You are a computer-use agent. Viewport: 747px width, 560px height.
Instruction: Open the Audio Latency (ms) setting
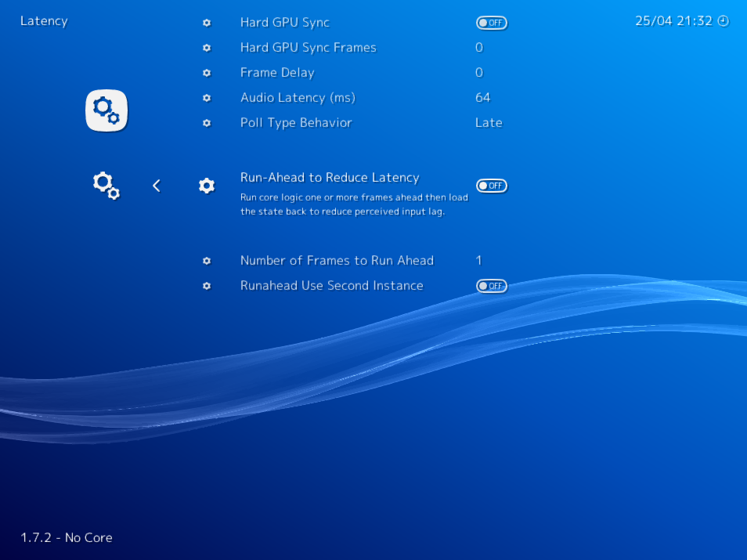298,98
